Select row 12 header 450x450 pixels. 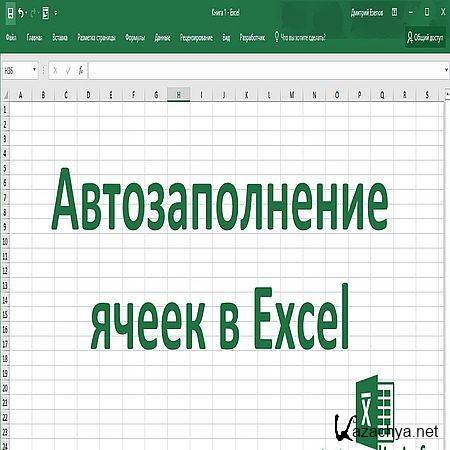tap(5, 271)
